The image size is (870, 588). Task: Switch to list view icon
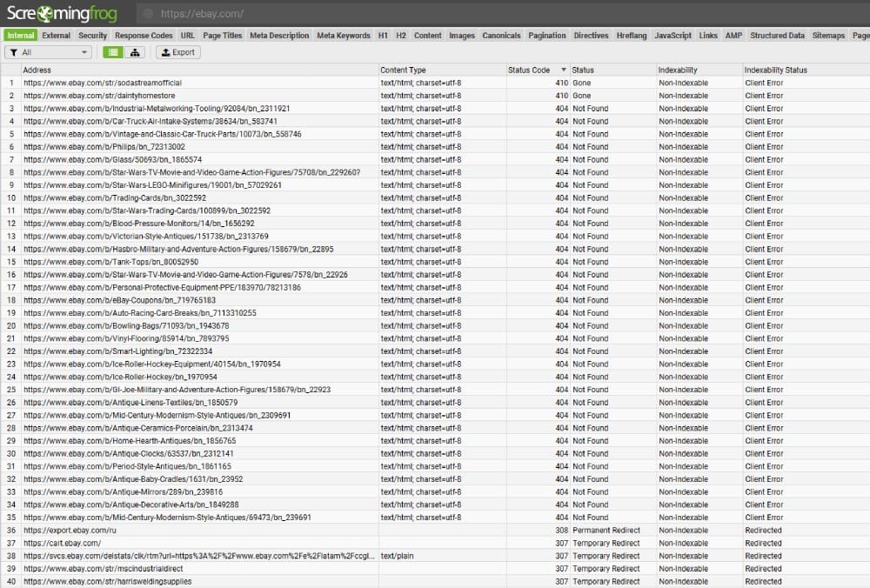point(113,52)
